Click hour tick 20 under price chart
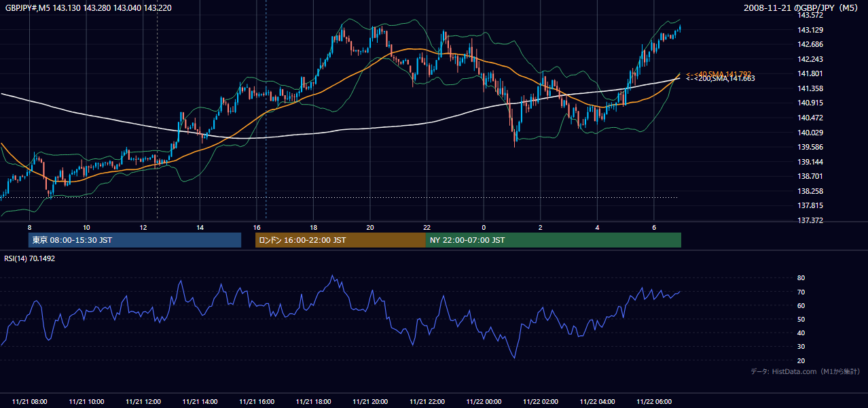This screenshot has width=868, height=408. click(370, 227)
